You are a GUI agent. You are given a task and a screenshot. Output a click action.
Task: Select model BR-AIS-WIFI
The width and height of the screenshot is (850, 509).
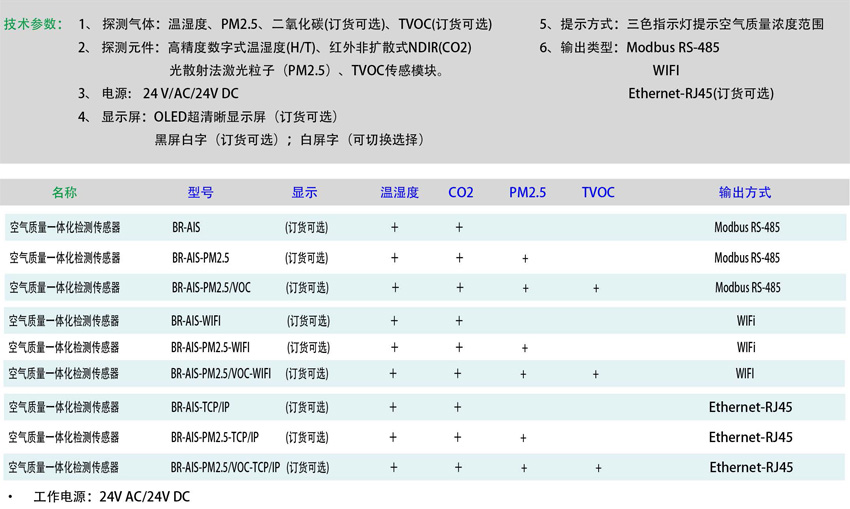[196, 321]
